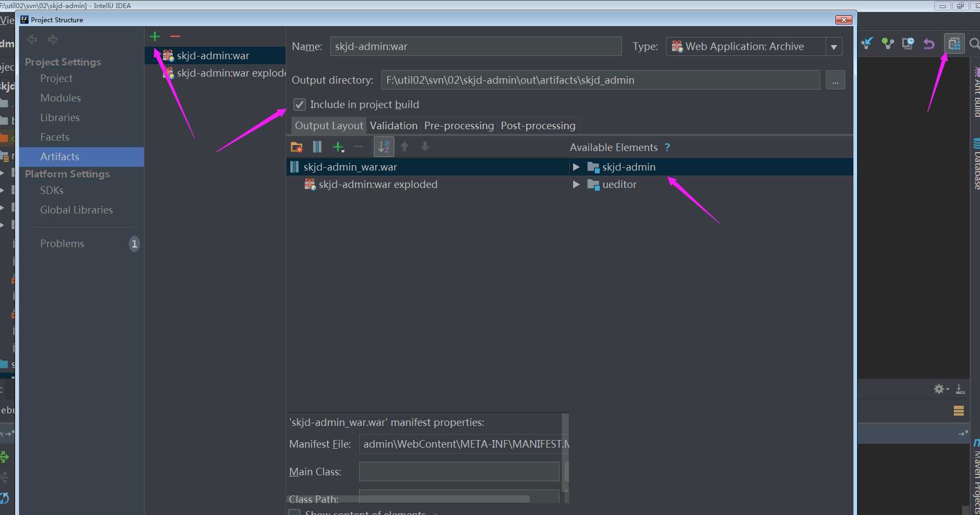Click the hide panel download-arrow icon
Screen dimensions: 980x515
point(960,389)
